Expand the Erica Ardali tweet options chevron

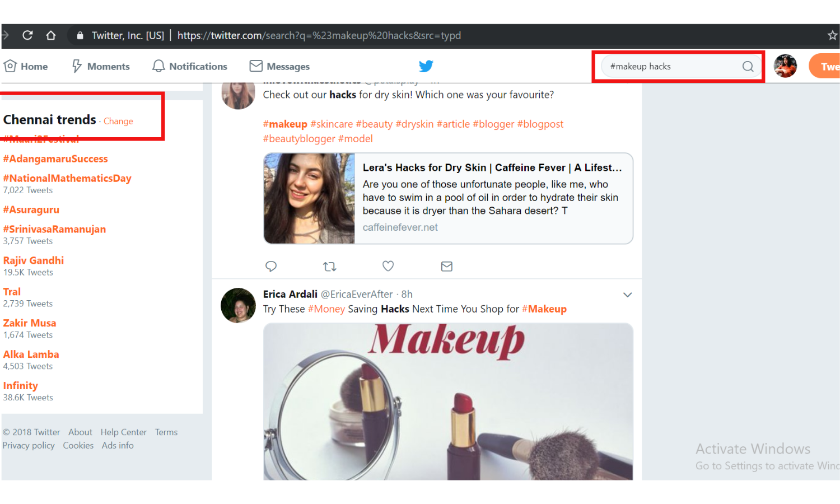pos(627,295)
